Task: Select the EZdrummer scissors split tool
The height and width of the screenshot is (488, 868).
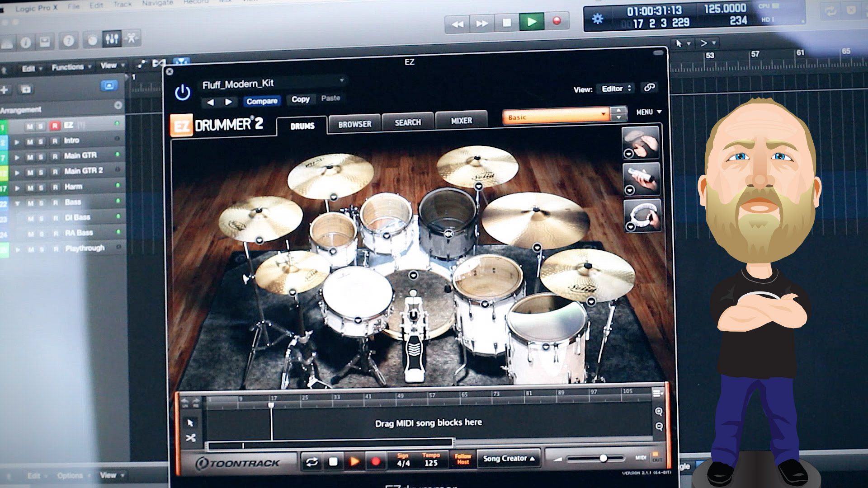Action: tap(190, 438)
